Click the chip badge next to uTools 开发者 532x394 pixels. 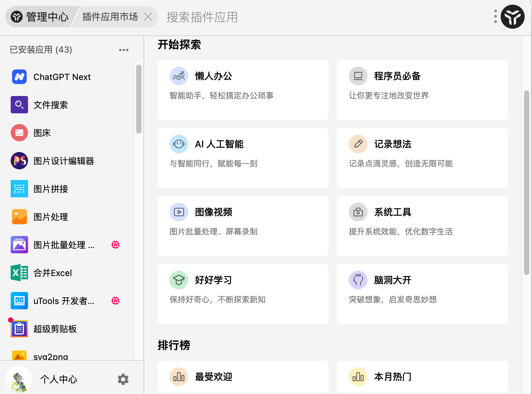point(115,301)
